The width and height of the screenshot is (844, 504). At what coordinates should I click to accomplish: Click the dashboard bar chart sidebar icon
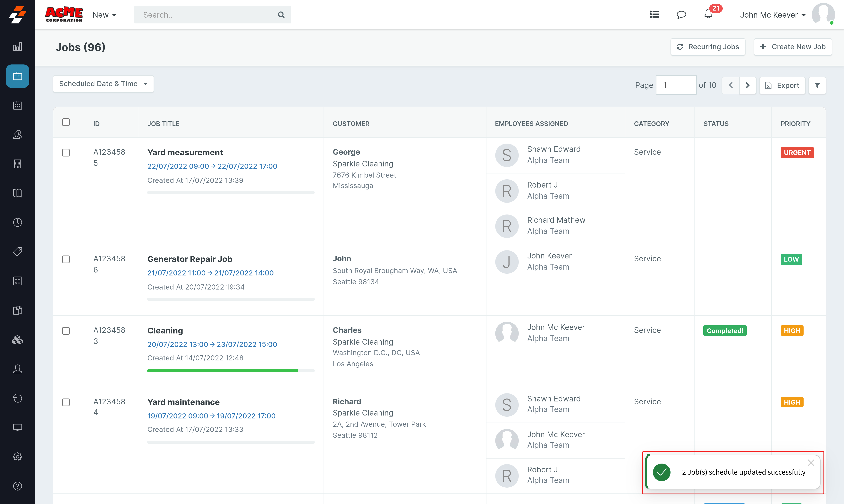(17, 47)
